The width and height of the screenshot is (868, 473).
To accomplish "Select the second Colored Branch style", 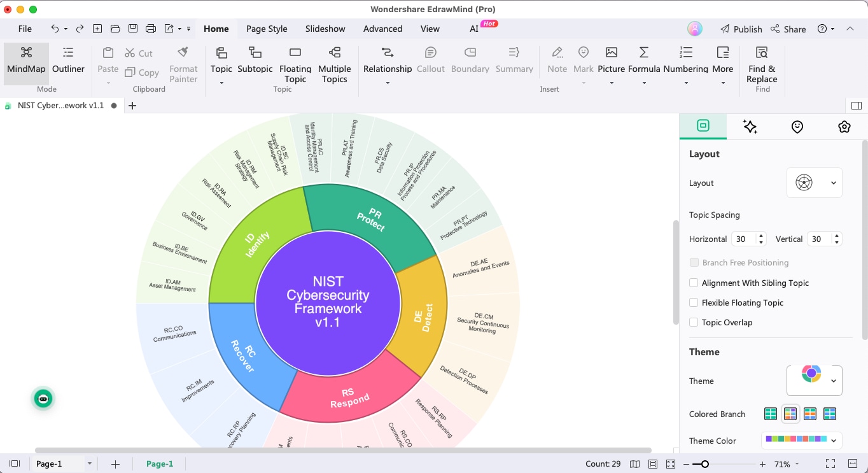I will pyautogui.click(x=790, y=414).
